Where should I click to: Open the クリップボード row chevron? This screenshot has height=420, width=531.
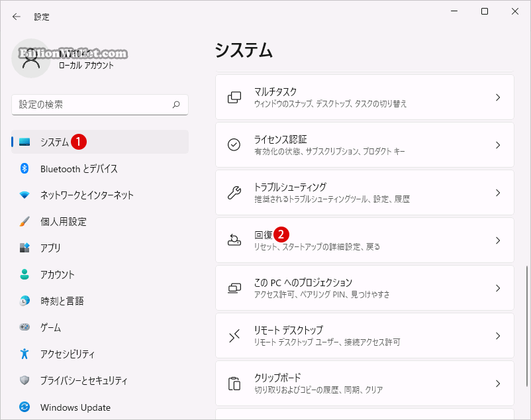[x=498, y=384]
